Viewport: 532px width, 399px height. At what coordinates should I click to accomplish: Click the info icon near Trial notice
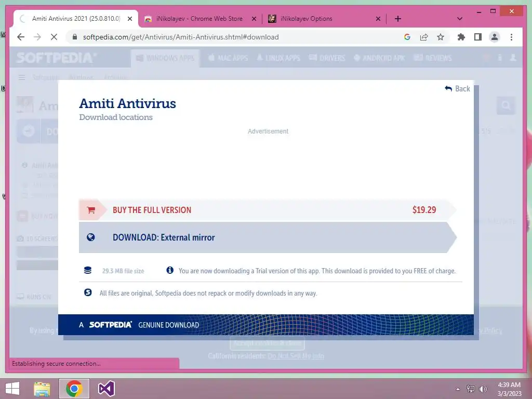(x=170, y=270)
